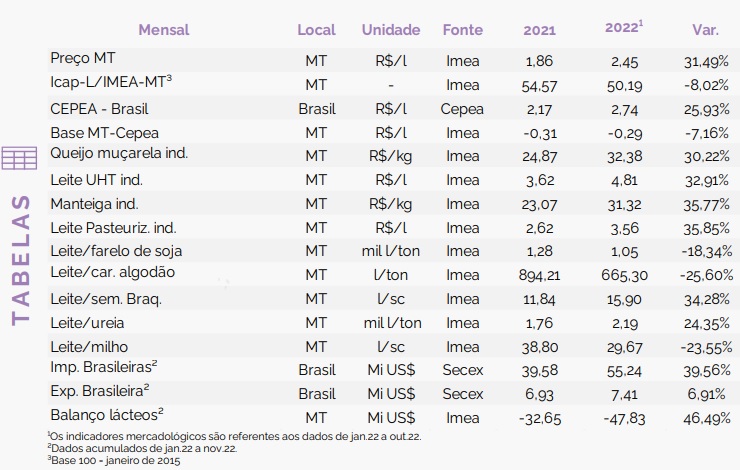This screenshot has width=740, height=470.
Task: Click the Local column header
Action: click(x=316, y=30)
